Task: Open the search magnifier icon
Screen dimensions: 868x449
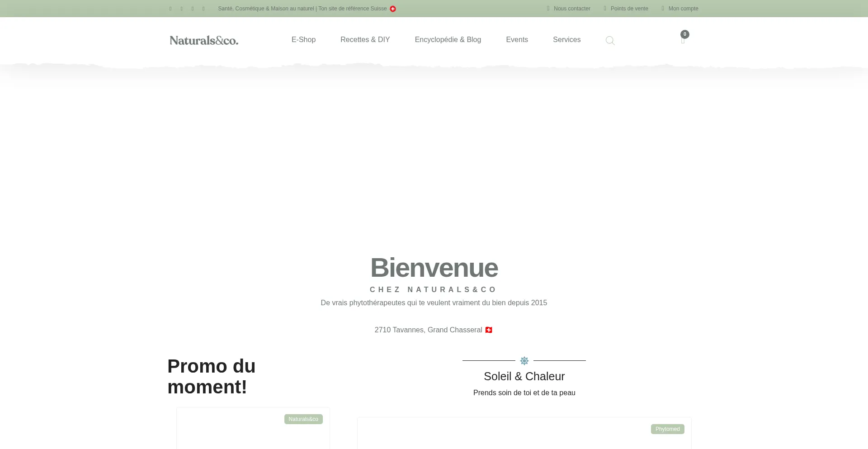Action: coord(610,41)
